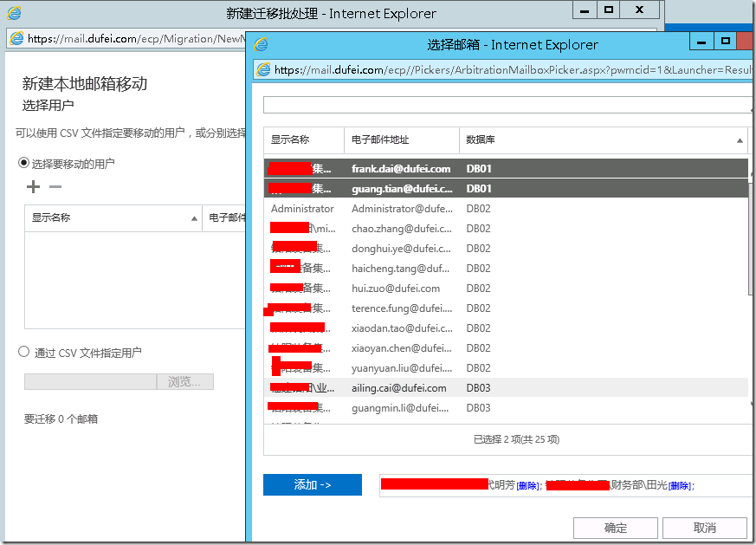
Task: Minimize the Select Mailbox picker window
Action: (701, 42)
